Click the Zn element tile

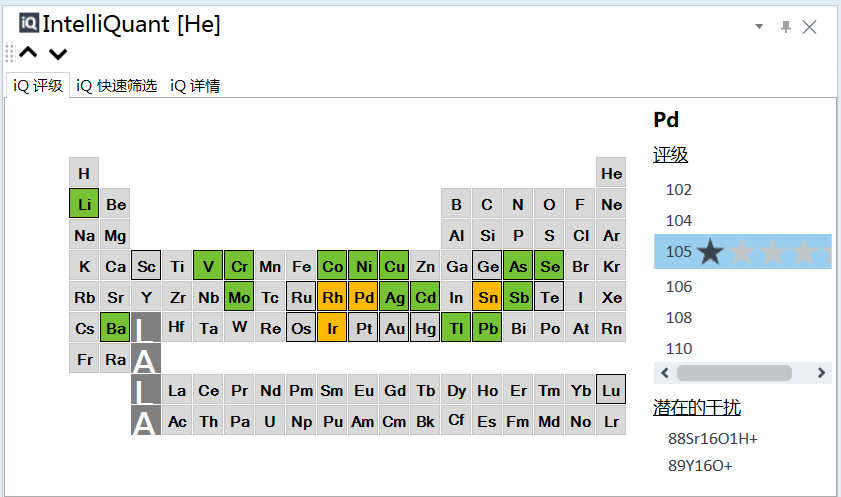[425, 266]
